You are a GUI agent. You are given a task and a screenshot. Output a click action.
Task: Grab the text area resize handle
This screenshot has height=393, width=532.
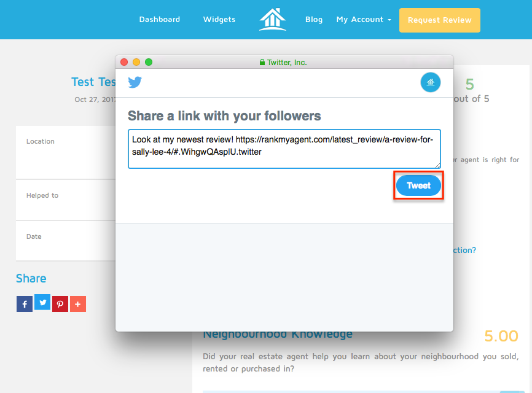[437, 165]
